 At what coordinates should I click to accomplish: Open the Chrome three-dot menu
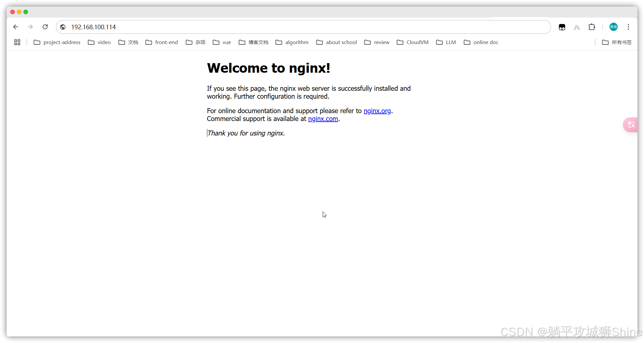click(628, 27)
